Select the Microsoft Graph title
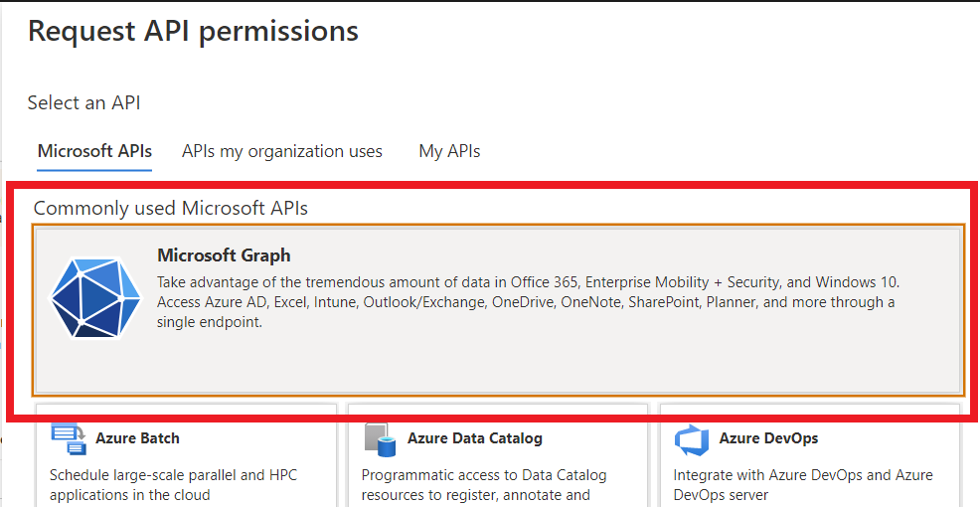This screenshot has width=980, height=507. (x=224, y=255)
